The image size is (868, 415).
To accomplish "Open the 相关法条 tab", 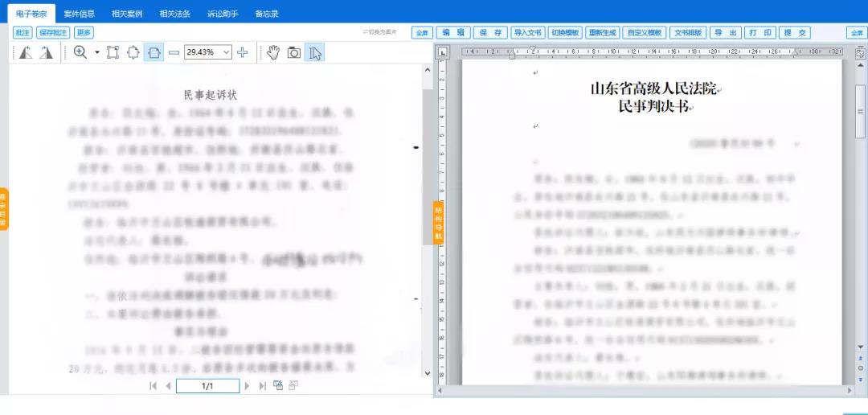I will coord(175,14).
